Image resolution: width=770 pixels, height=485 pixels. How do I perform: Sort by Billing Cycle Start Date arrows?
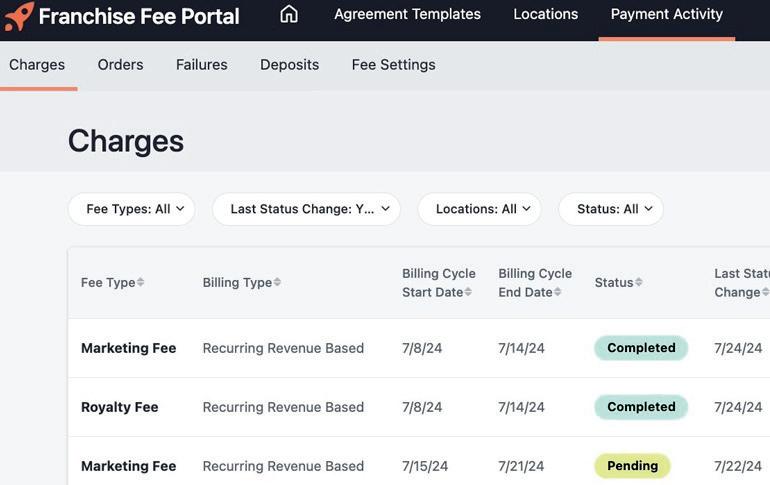[x=468, y=292]
